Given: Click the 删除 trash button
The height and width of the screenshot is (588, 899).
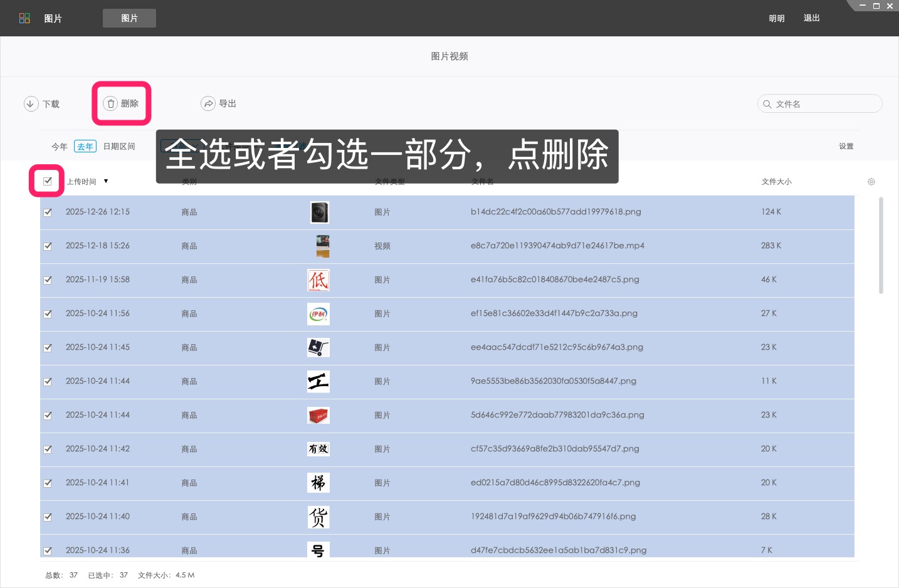Looking at the screenshot, I should [x=121, y=103].
